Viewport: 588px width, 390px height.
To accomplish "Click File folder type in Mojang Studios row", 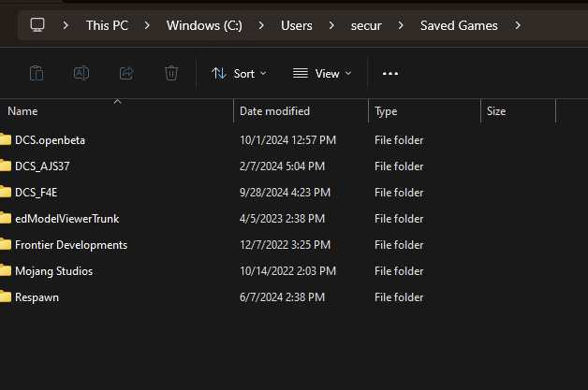I will point(399,271).
